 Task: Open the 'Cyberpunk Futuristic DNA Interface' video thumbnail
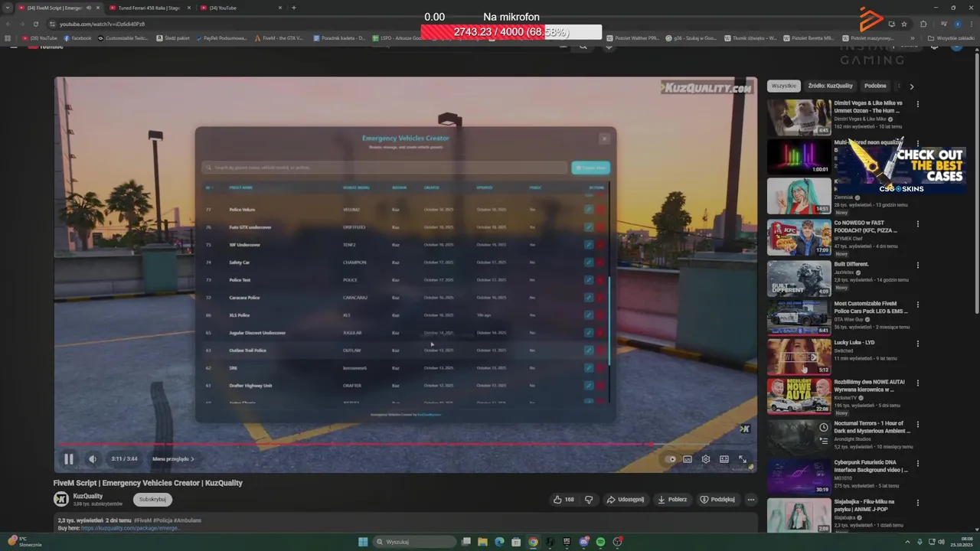[799, 476]
